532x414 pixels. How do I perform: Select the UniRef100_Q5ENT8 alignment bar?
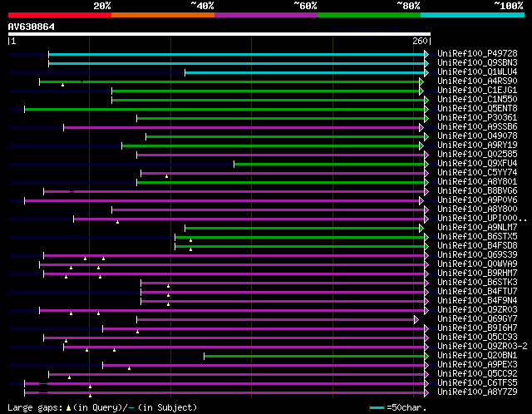[x=224, y=109]
